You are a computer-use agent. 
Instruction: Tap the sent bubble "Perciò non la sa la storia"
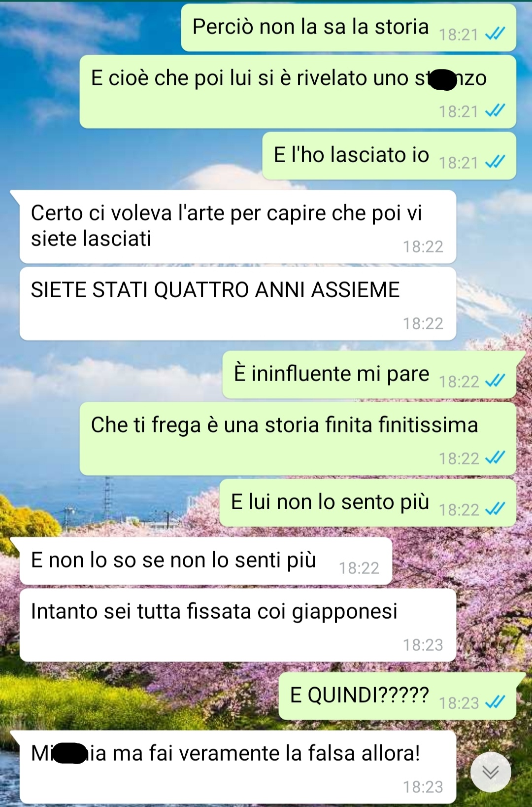click(x=349, y=28)
